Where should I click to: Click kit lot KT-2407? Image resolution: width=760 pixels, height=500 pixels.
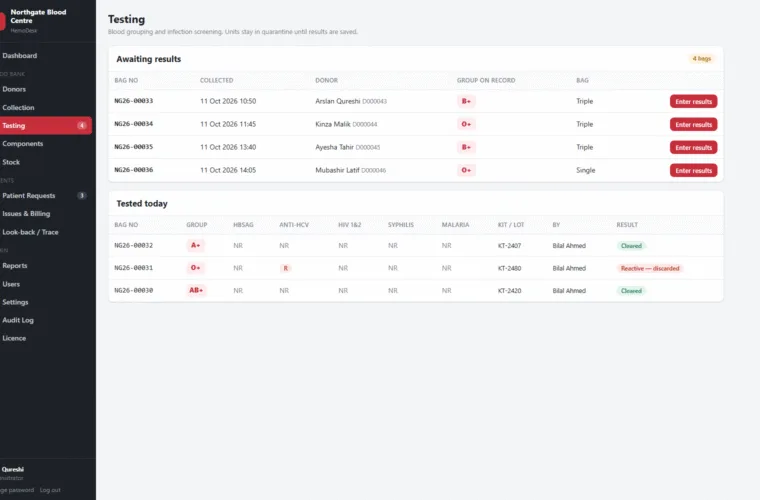[x=509, y=246]
